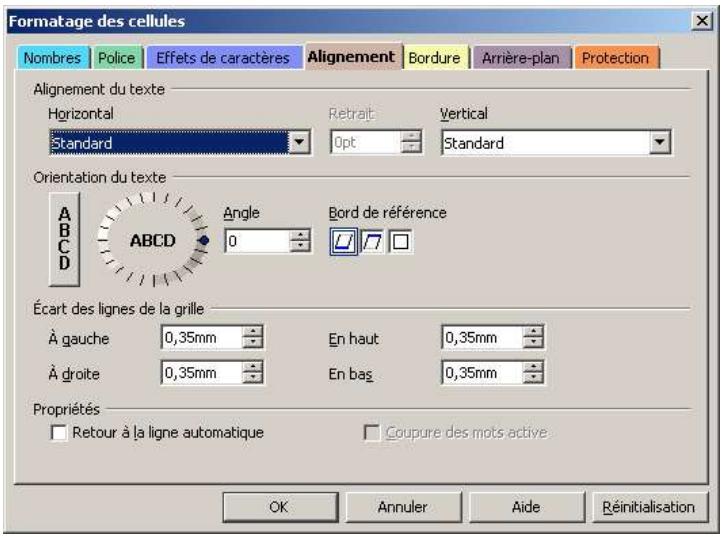The height and width of the screenshot is (537, 723).
Task: Increase the Angle value with up arrow
Action: (x=301, y=235)
